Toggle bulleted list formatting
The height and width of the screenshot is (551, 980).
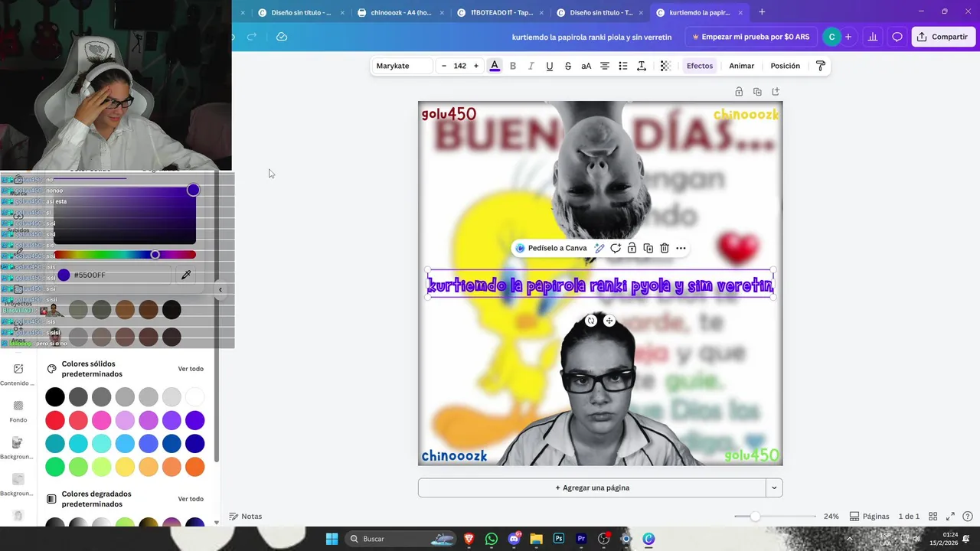[623, 66]
